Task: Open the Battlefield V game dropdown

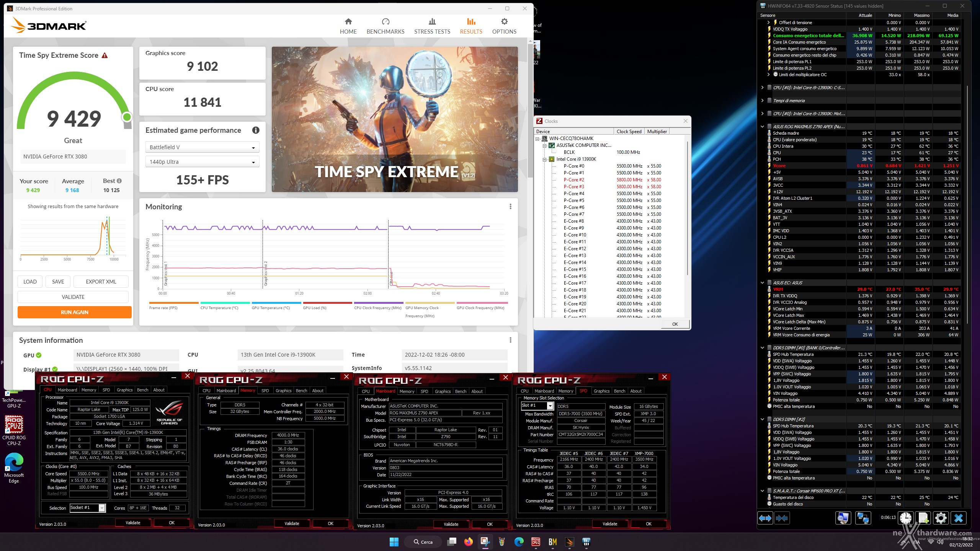Action: (x=202, y=147)
